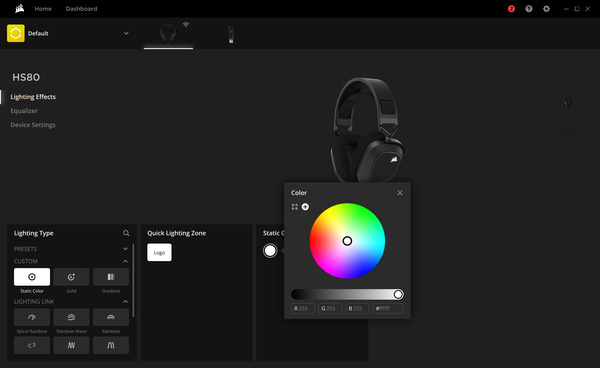Collapse the LIGHTING LINK group

[125, 302]
